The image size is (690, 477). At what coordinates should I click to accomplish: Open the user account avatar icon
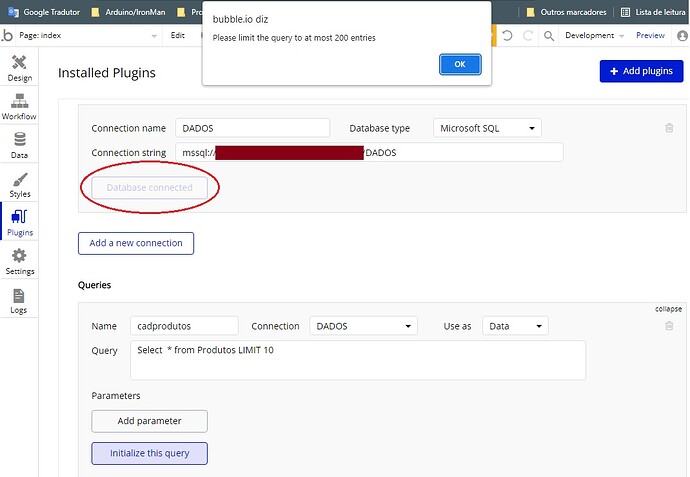coord(682,36)
